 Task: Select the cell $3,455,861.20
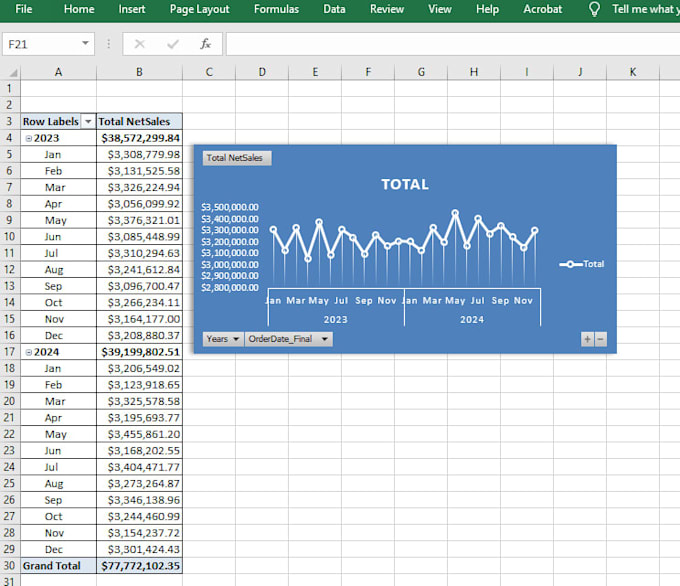coord(139,434)
